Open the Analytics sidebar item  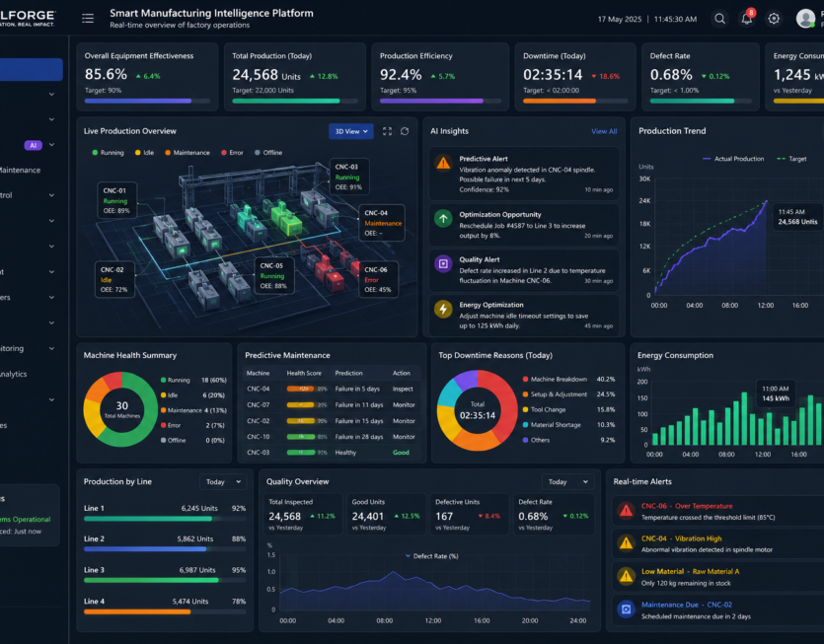tap(14, 374)
